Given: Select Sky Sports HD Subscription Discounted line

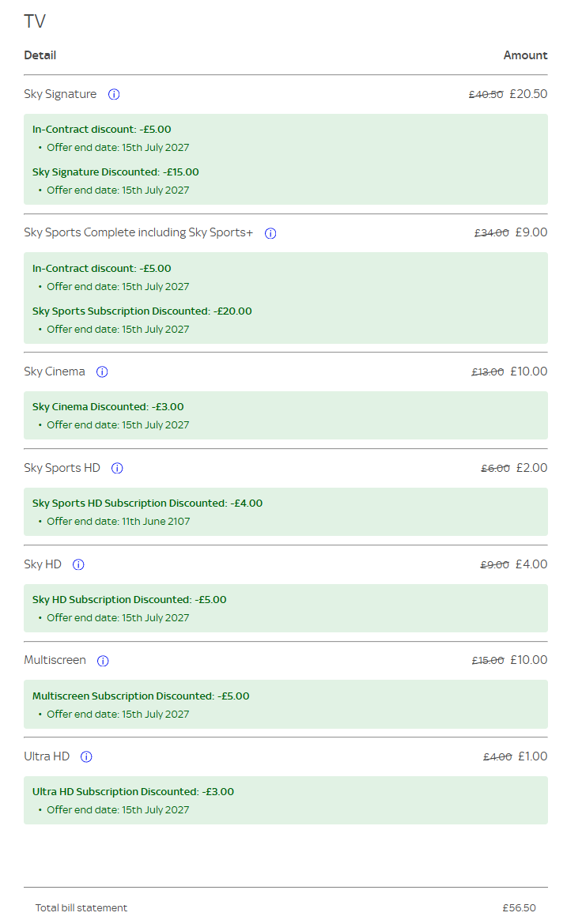Looking at the screenshot, I should click(x=147, y=503).
